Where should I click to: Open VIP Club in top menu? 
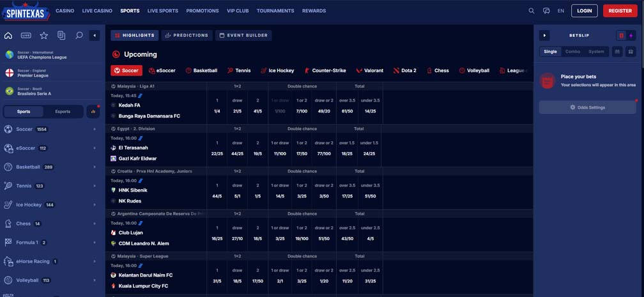coord(238,11)
